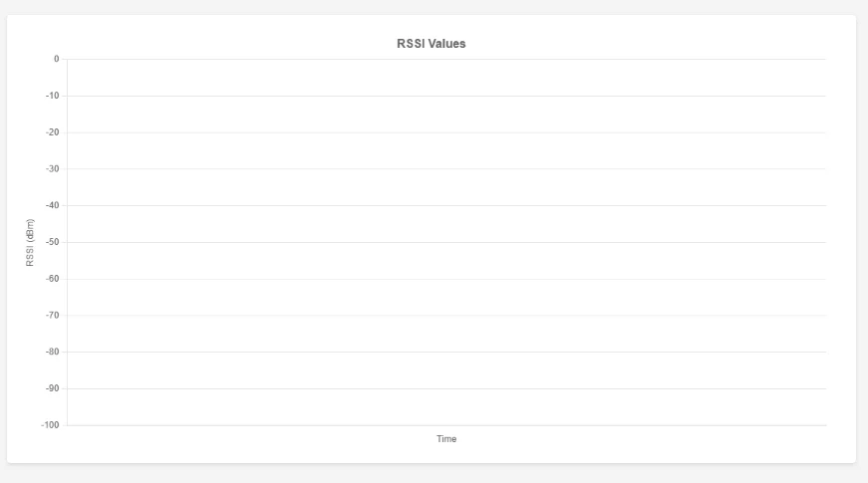Click the -40 y-axis tick label
868x483 pixels.
(x=52, y=205)
